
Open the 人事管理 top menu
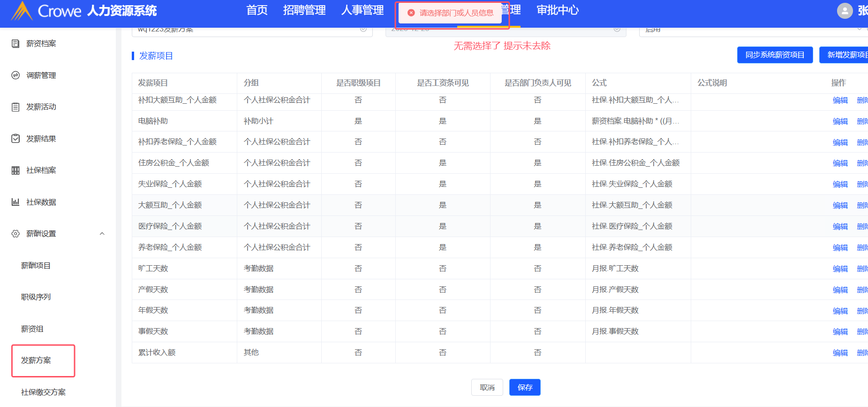click(x=362, y=10)
